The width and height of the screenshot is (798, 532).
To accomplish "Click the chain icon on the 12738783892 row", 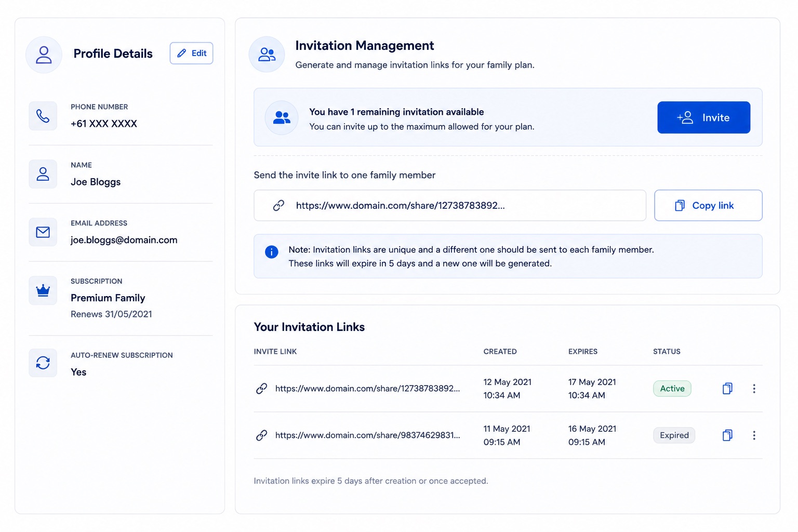I will [262, 389].
